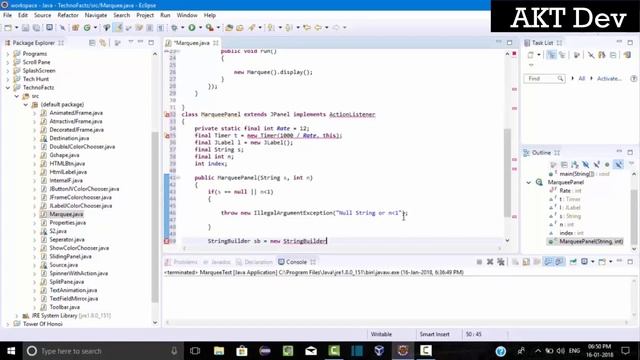Open the Source menu
Viewport: 640px width, 360px height.
pyautogui.click(x=42, y=15)
